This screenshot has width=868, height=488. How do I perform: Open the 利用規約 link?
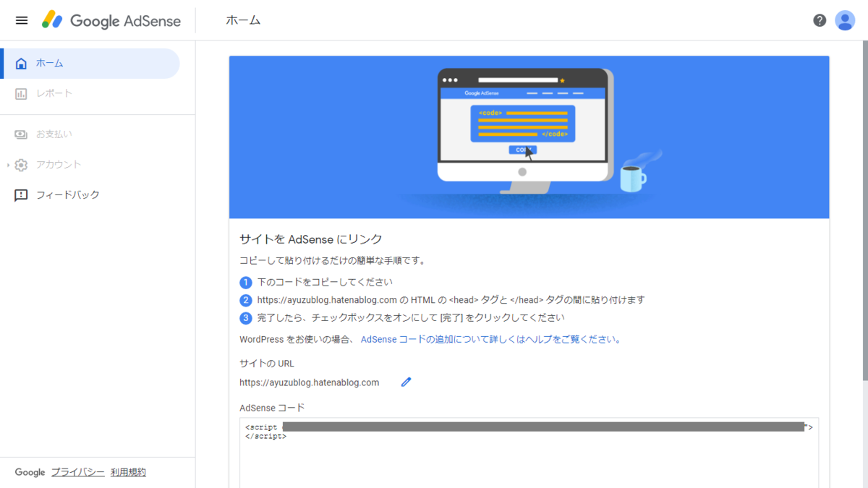pyautogui.click(x=128, y=472)
